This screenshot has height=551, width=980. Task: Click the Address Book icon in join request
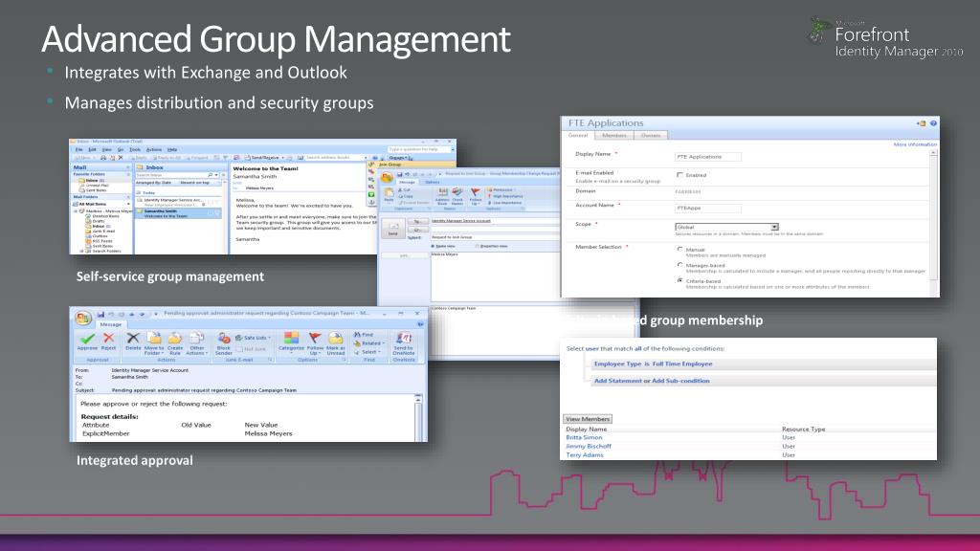(442, 192)
